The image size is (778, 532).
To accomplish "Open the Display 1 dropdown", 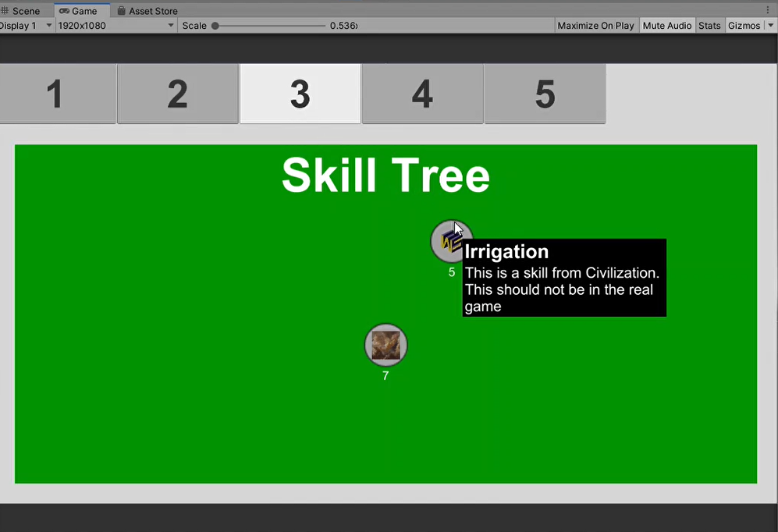I will 23,25.
